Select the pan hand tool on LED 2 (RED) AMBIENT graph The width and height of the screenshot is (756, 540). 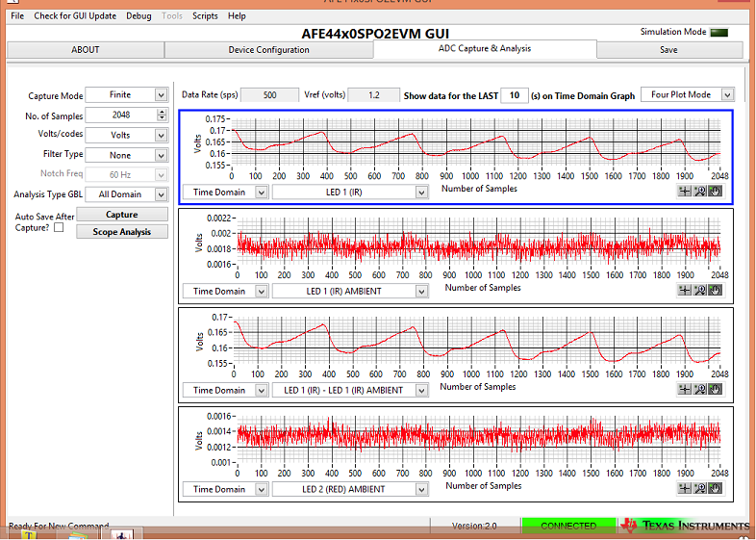(x=715, y=488)
